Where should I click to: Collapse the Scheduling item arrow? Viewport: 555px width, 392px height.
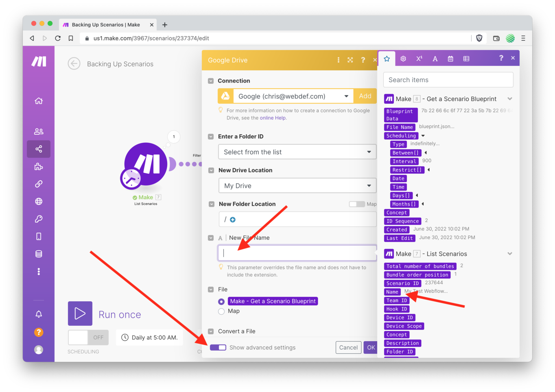(x=423, y=136)
